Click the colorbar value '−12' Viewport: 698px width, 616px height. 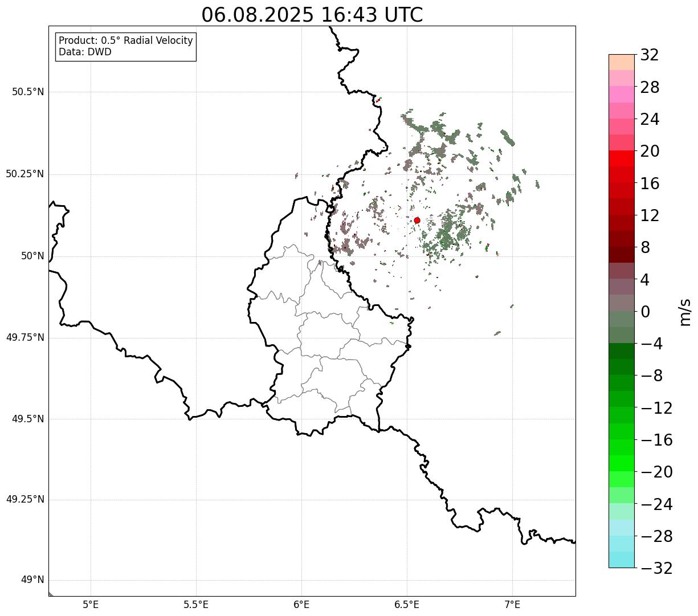[x=656, y=408]
